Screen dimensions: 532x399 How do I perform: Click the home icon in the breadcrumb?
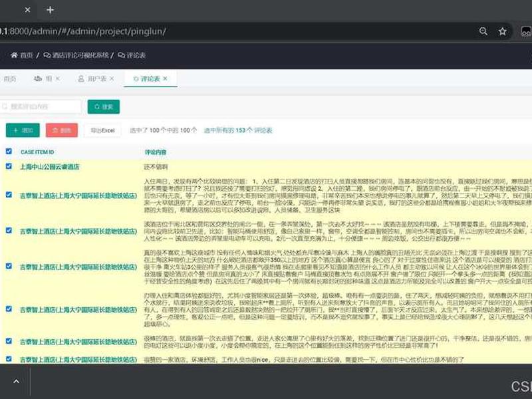tap(14, 55)
